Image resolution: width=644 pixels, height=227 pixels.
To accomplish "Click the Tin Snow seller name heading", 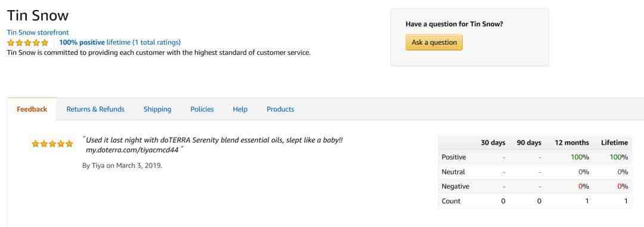I will coord(38,15).
